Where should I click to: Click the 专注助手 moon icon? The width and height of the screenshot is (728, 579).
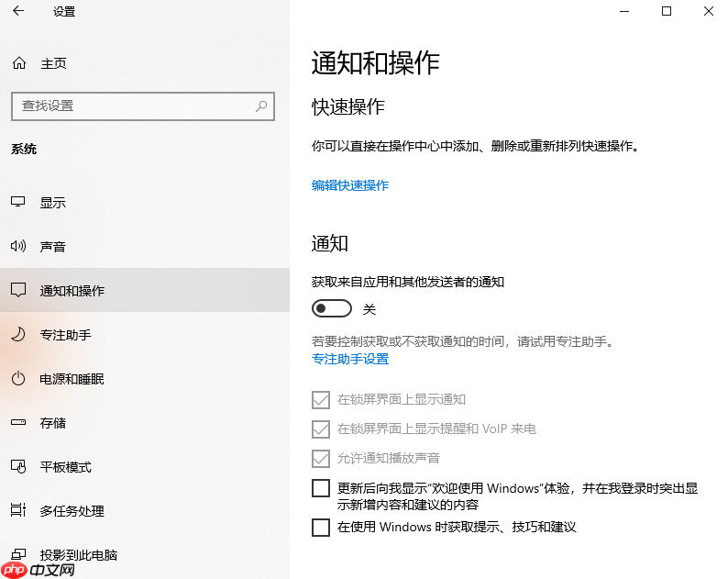point(18,334)
